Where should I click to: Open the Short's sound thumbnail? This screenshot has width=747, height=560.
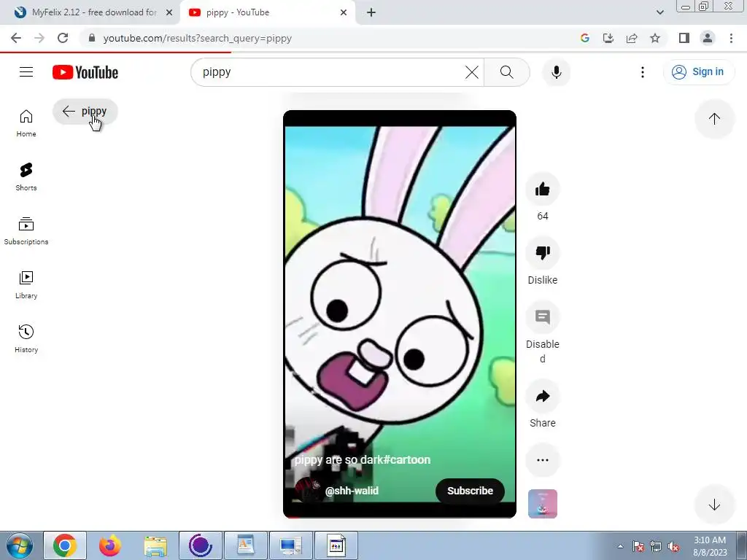coord(542,504)
